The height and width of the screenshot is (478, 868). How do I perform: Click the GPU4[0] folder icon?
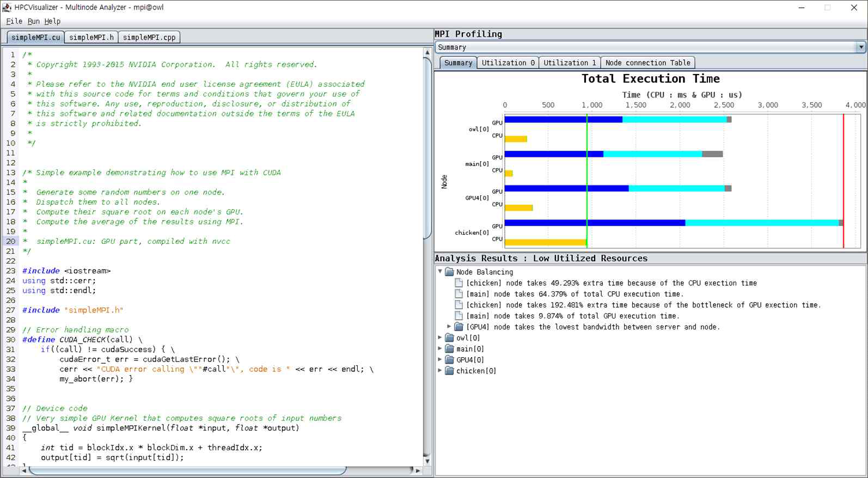point(449,359)
